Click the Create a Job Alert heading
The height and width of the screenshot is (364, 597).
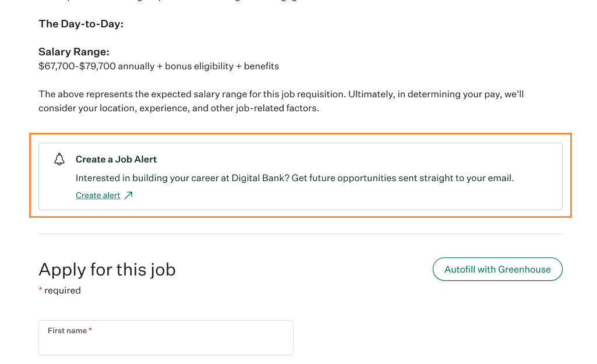coord(116,159)
